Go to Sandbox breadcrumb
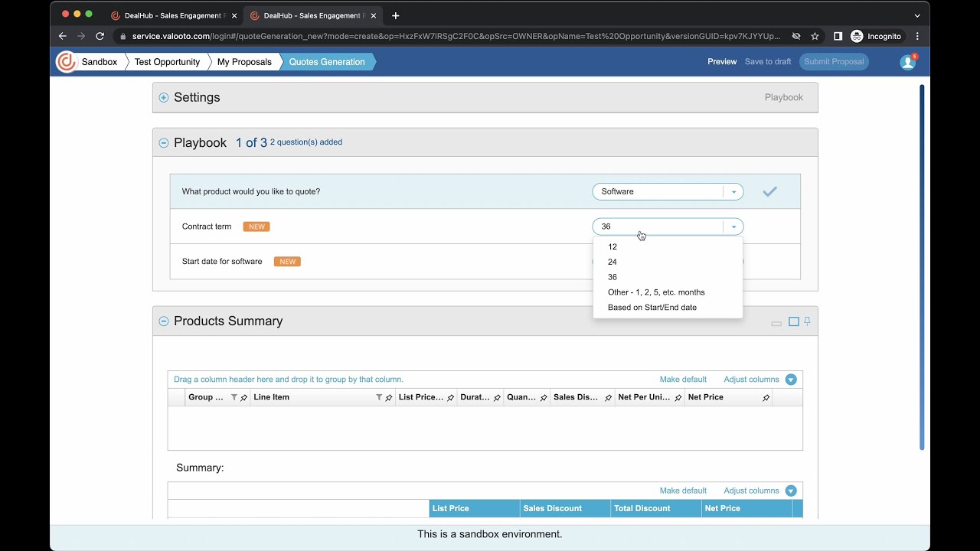The height and width of the screenshot is (551, 980). coord(100,62)
